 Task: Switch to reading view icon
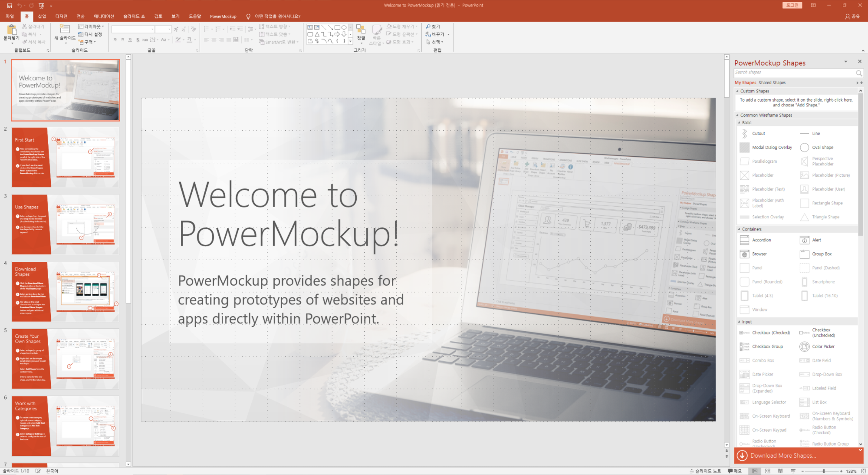[x=780, y=471]
